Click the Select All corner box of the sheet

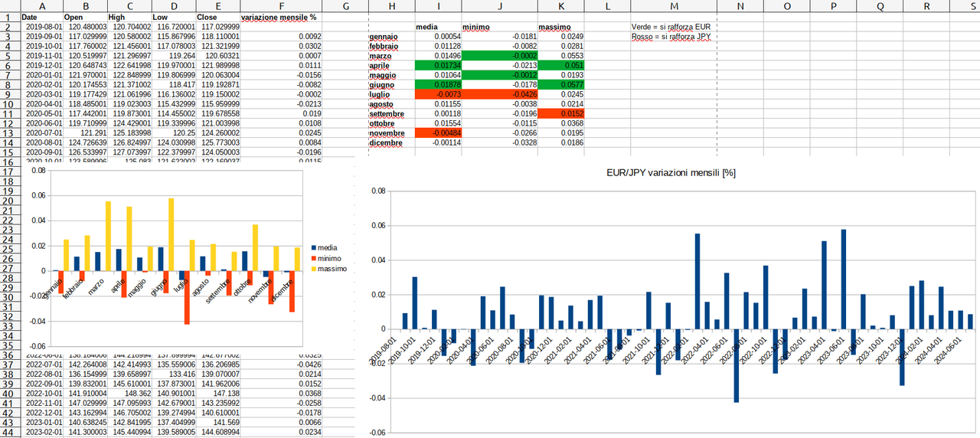(9, 5)
